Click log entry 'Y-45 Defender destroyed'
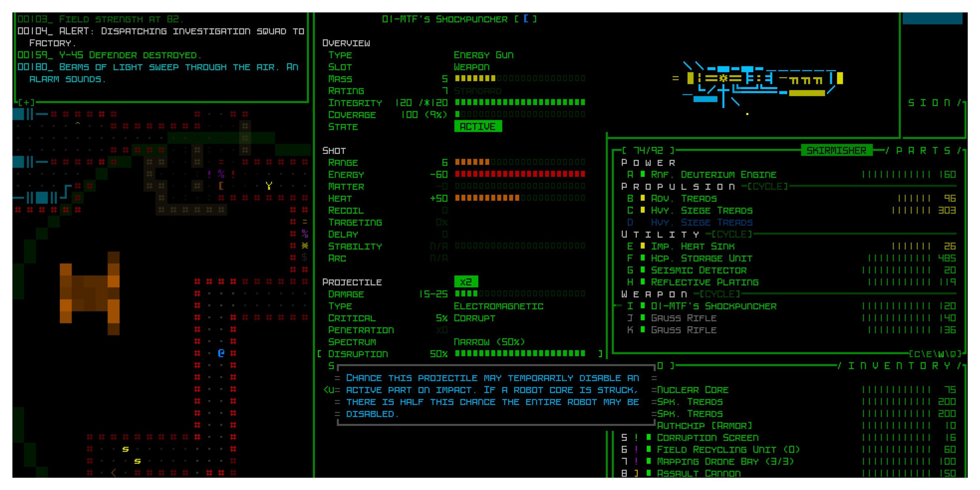 (109, 55)
